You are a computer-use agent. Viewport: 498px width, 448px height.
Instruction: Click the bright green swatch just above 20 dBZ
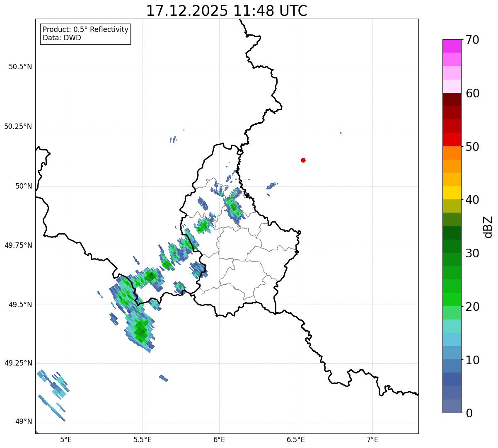tap(452, 300)
